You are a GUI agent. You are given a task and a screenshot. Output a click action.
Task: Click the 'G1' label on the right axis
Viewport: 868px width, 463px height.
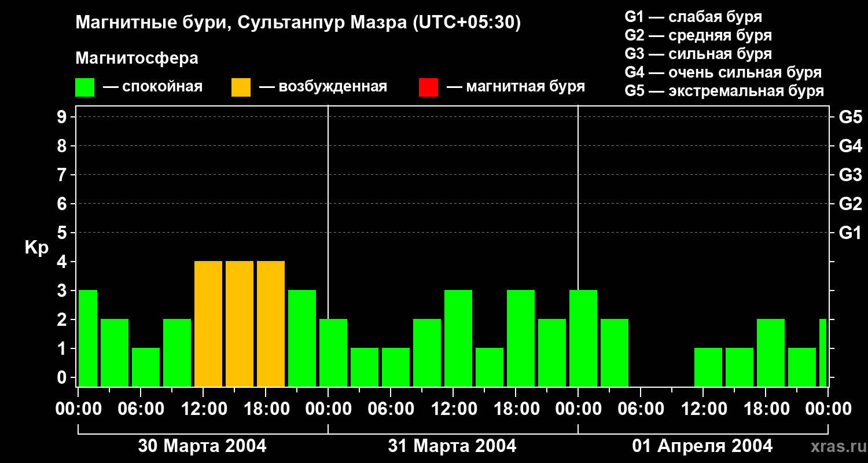tap(851, 233)
